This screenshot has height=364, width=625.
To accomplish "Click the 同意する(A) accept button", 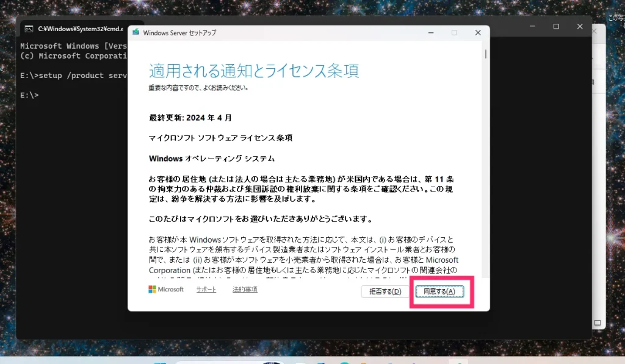I will tap(439, 291).
